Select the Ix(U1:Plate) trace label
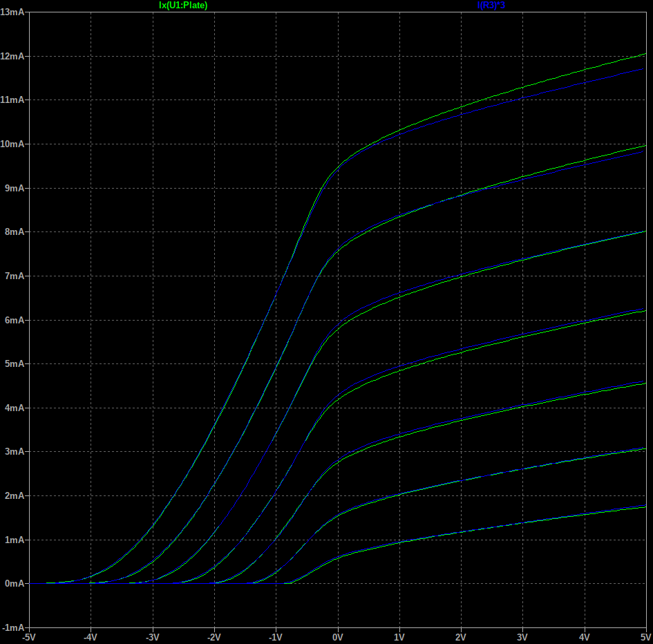Viewport: 653px width, 644px height. pos(183,6)
